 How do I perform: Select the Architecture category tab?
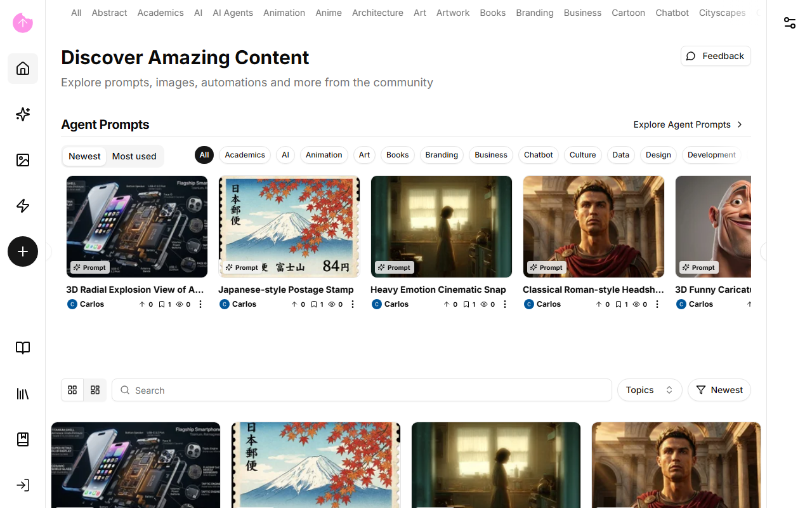pyautogui.click(x=377, y=13)
